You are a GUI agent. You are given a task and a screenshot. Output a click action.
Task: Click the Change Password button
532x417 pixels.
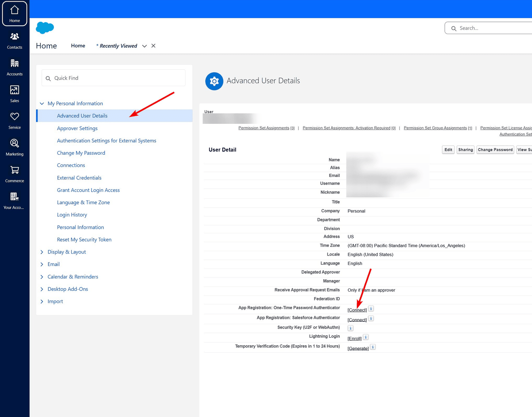pos(495,150)
